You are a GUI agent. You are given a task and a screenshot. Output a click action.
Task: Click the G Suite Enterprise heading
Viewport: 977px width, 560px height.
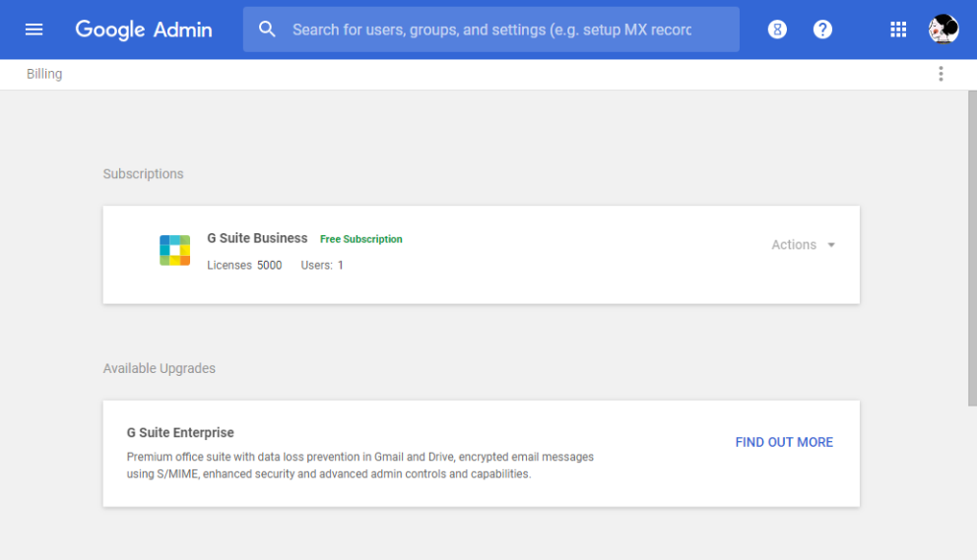(180, 432)
